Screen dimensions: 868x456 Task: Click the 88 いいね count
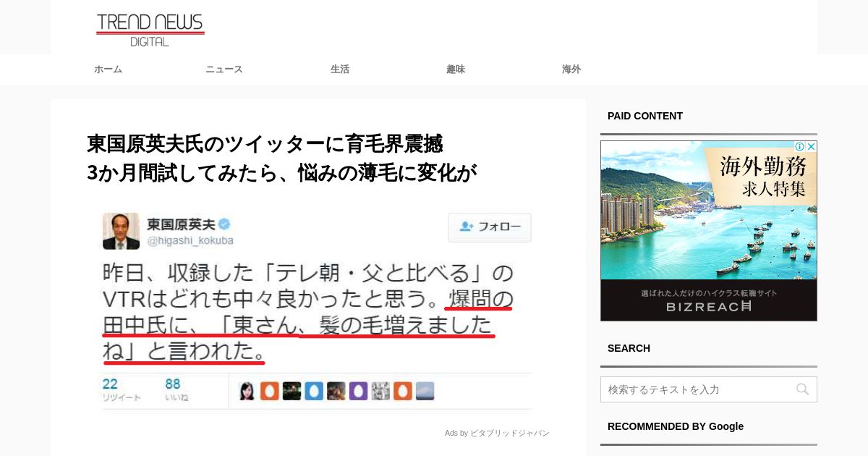tap(176, 389)
